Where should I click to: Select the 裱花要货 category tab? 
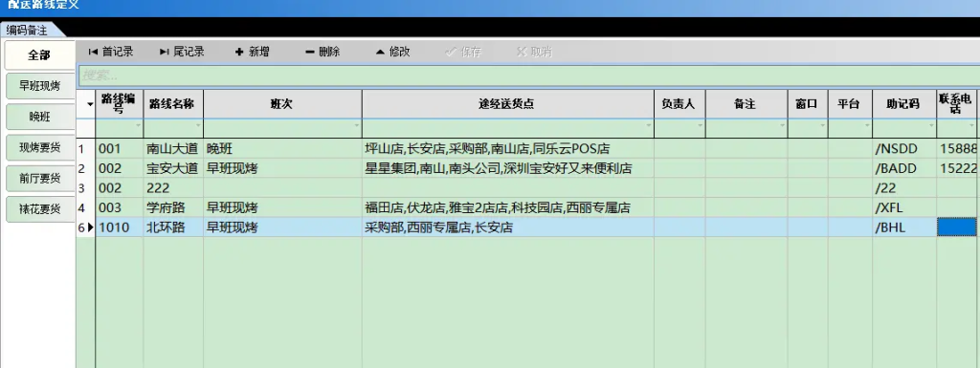[40, 209]
